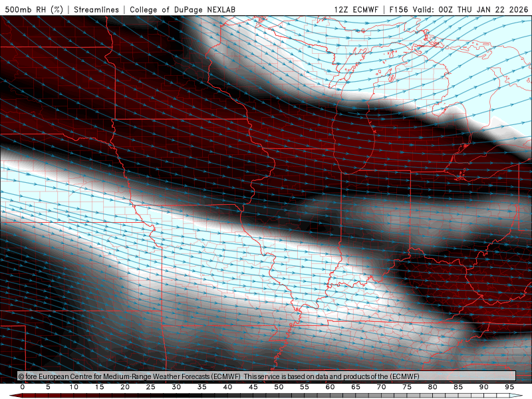This screenshot has width=532, height=399.
Task: Click the '0' colorbar scale label
Action: [x=23, y=387]
